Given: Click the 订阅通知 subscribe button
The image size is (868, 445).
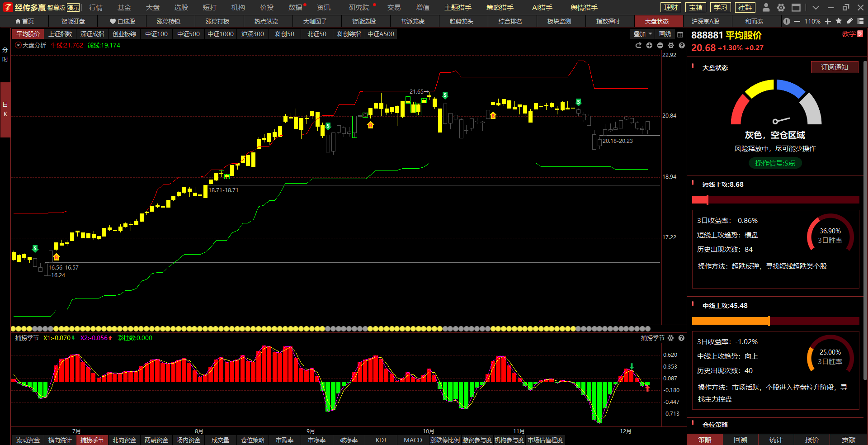Looking at the screenshot, I should [x=834, y=67].
